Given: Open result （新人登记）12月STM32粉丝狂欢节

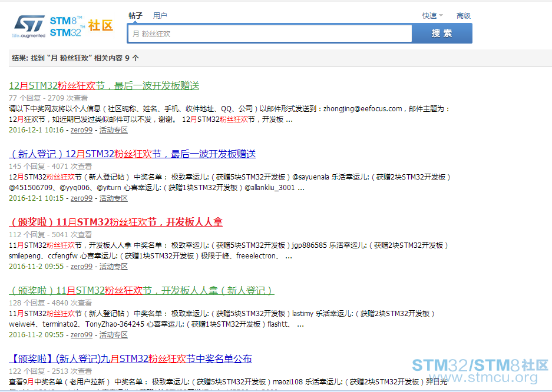Looking at the screenshot, I should [x=132, y=154].
